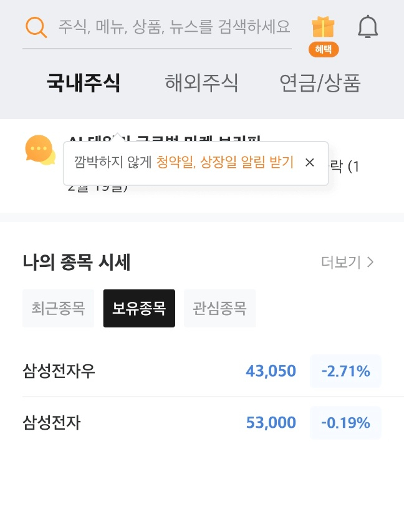Open the 삼성전자 stock row

pos(52,423)
